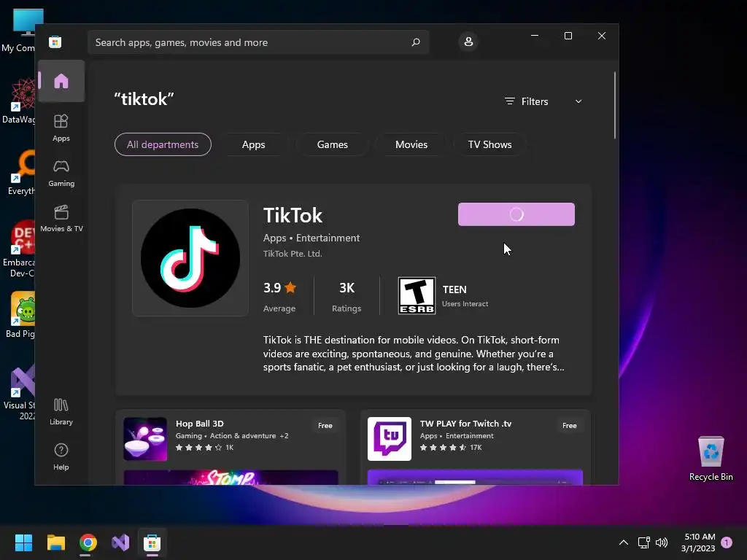Launch File Explorer from taskbar
Screen dimensions: 747x560
tap(55, 542)
